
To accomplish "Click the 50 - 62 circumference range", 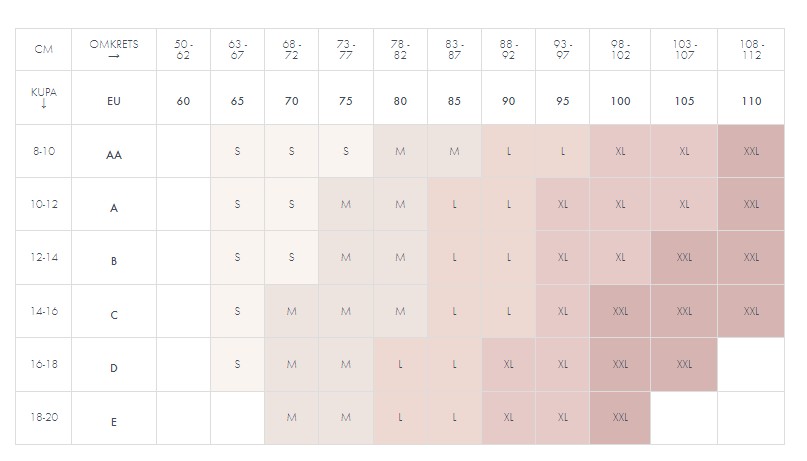I will pos(183,49).
